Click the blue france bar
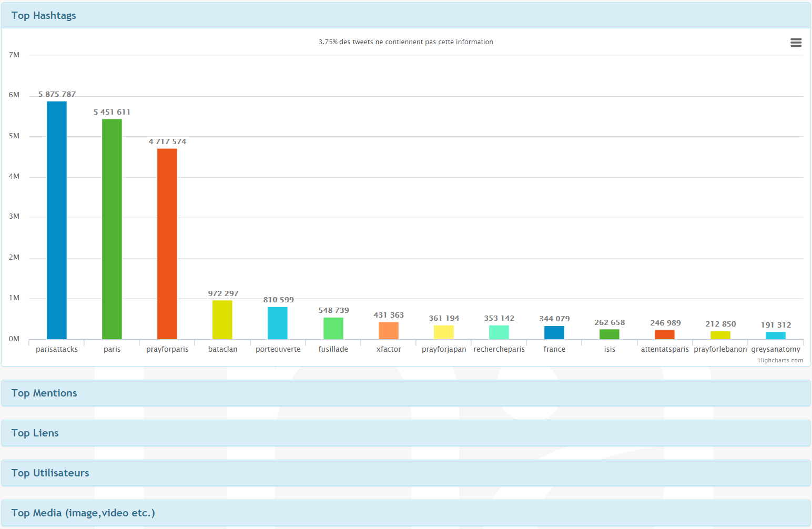The height and width of the screenshot is (529, 812). click(554, 333)
